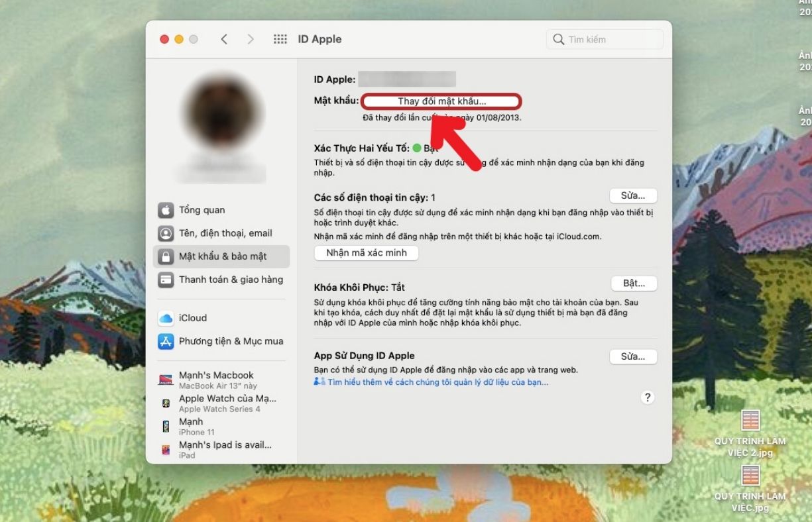Turn on Khóa Khôi Phục with Bật button
The width and height of the screenshot is (812, 522).
click(x=633, y=284)
